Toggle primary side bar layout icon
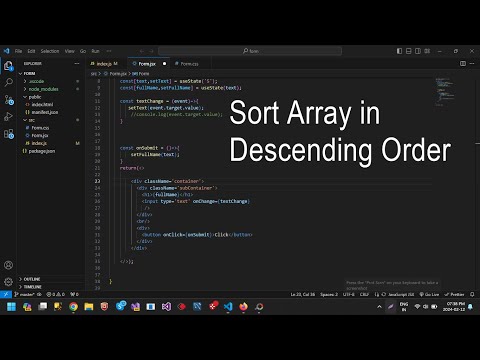The image size is (480, 360). click(x=399, y=51)
